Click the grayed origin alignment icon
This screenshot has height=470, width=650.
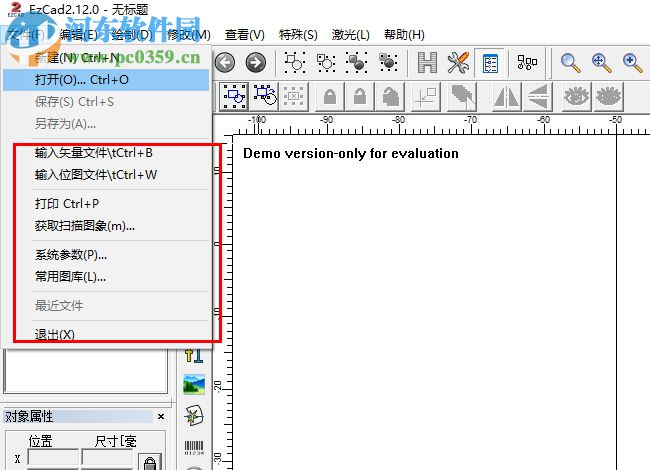click(427, 97)
